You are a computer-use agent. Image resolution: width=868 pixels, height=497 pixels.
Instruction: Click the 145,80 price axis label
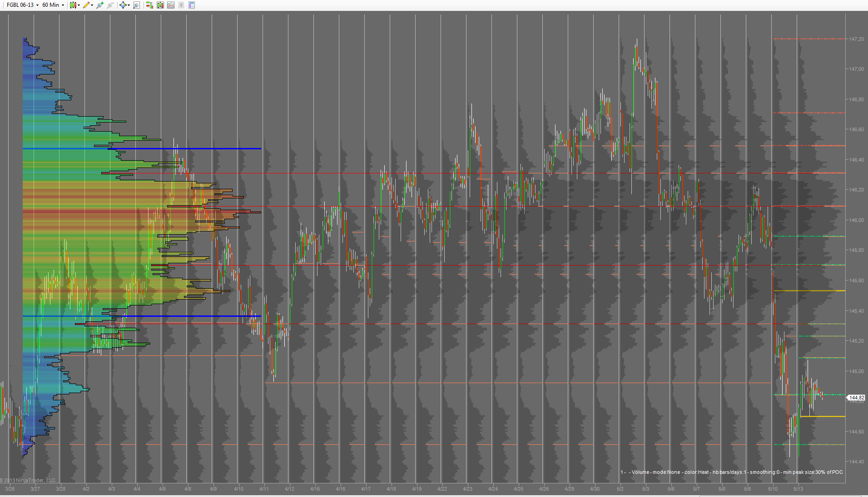857,250
